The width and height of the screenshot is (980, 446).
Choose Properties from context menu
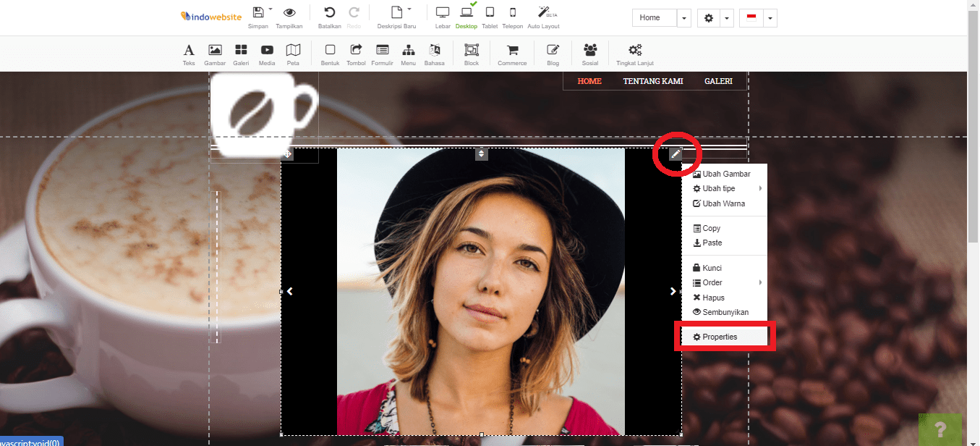[720, 337]
